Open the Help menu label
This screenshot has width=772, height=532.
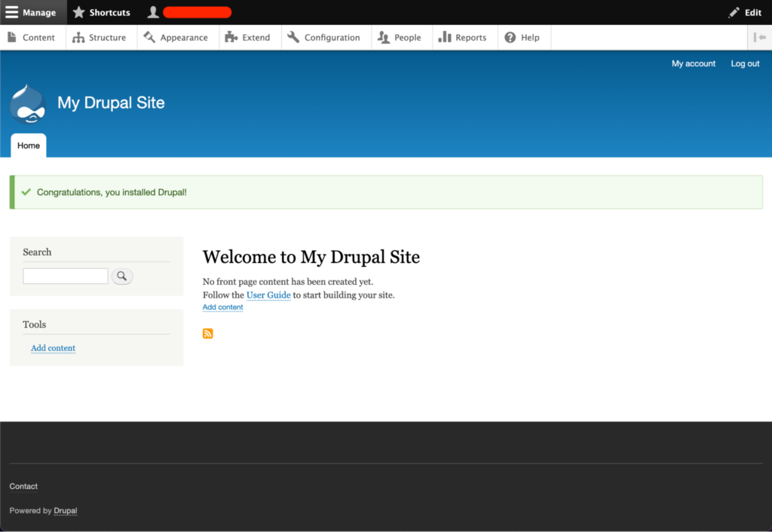(530, 38)
